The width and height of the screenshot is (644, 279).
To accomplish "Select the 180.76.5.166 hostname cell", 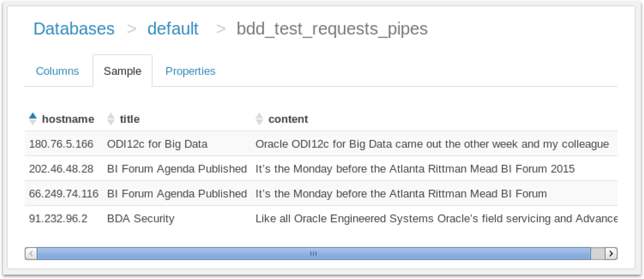I will [x=61, y=144].
